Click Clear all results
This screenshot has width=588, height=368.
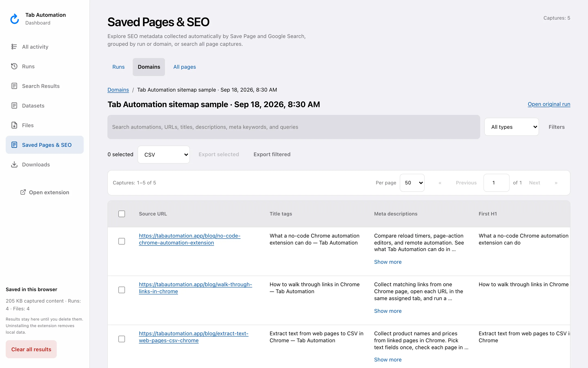(x=31, y=349)
